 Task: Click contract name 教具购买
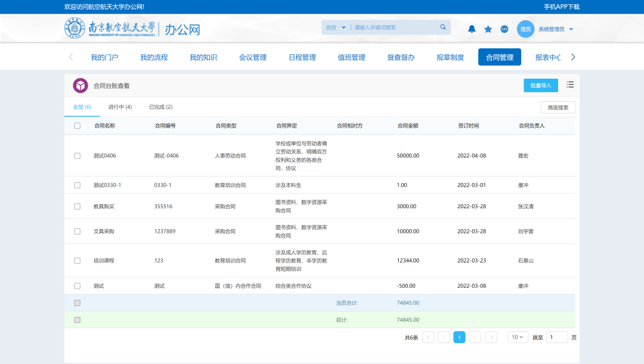(104, 206)
